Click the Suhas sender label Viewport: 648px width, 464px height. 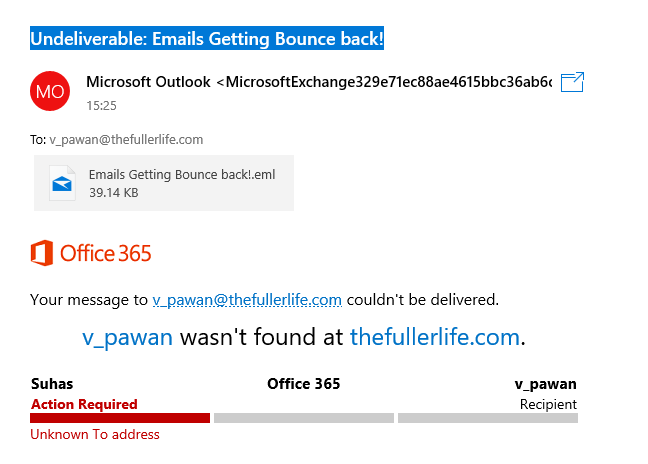tap(52, 384)
